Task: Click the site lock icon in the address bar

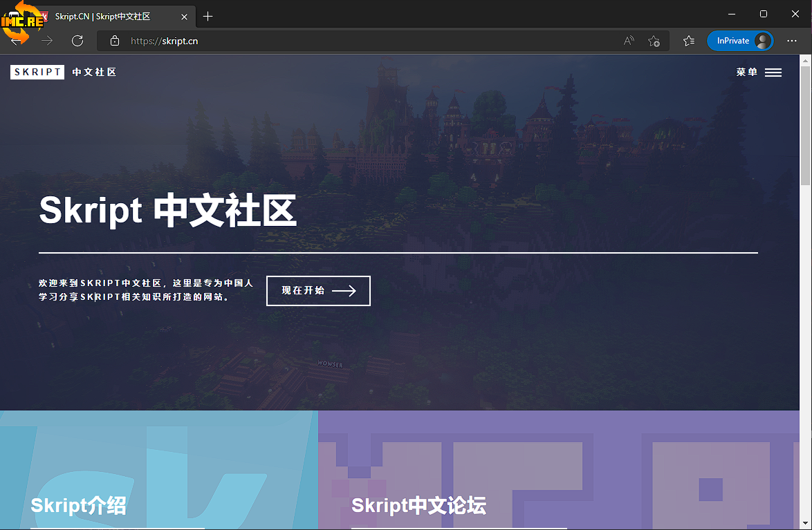Action: point(115,41)
